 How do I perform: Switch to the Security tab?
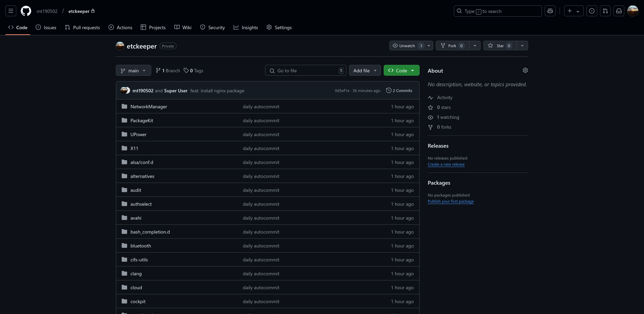(213, 27)
